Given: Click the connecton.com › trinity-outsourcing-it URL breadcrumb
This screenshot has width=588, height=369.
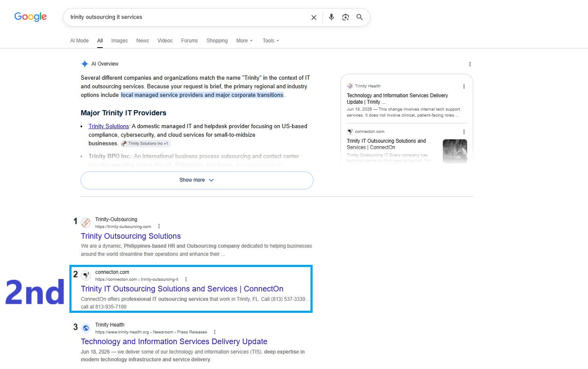Looking at the screenshot, I should [137, 279].
